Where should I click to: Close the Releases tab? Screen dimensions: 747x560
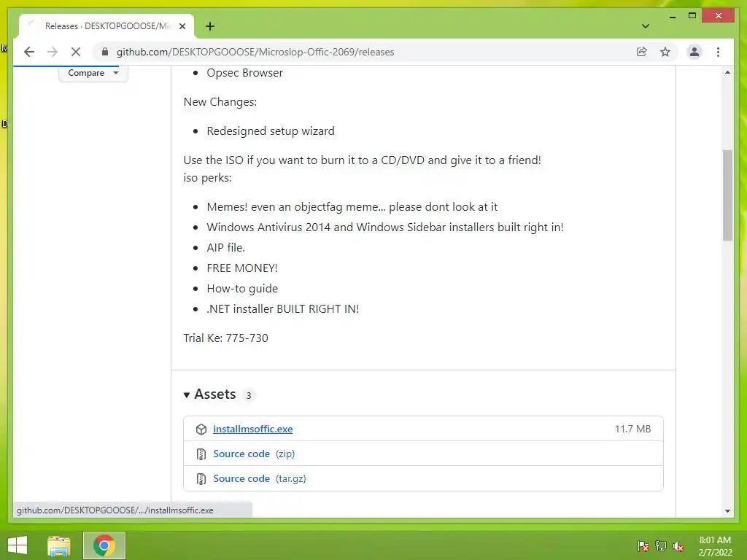(x=182, y=26)
